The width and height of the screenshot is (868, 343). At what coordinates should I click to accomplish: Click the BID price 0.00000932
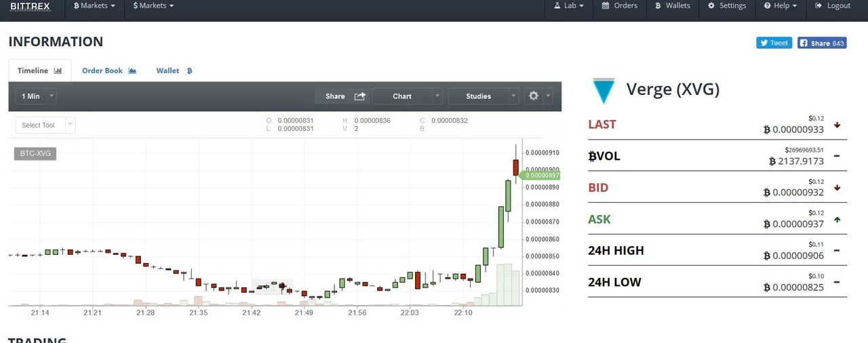point(793,193)
